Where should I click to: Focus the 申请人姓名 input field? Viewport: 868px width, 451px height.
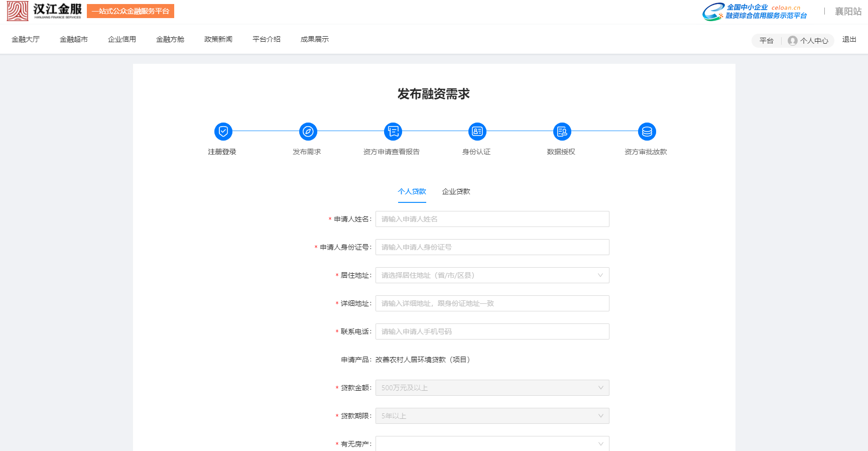[x=492, y=219]
